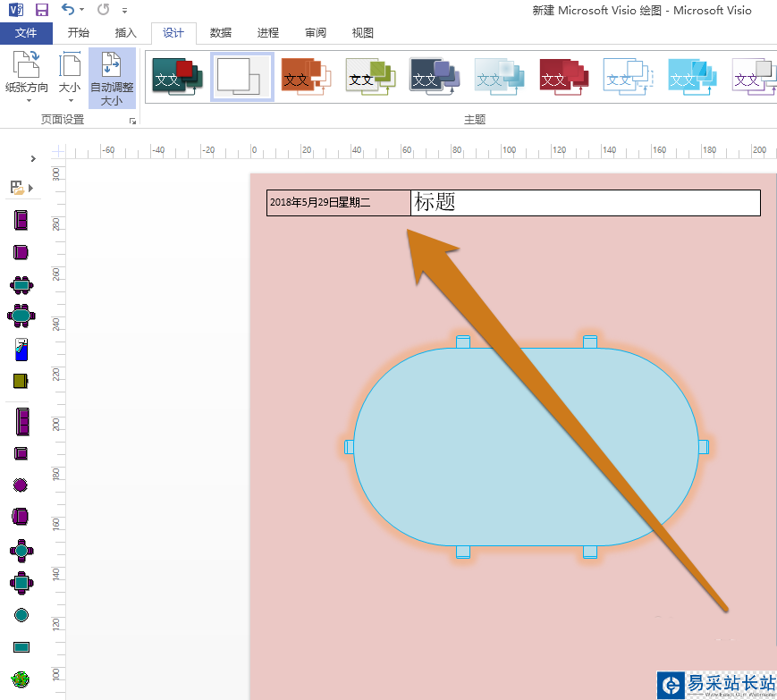Select the green plant shape
The image size is (777, 700).
tap(21, 679)
